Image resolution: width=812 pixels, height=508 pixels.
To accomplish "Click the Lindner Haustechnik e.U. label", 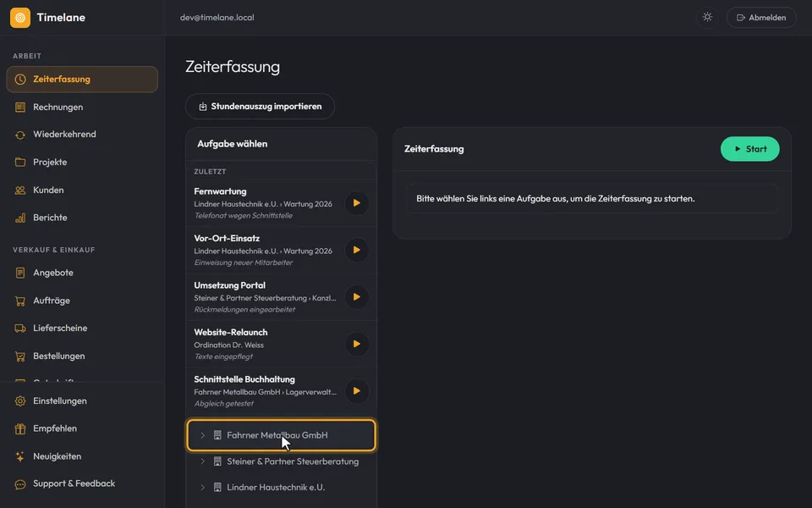I will pyautogui.click(x=276, y=488).
